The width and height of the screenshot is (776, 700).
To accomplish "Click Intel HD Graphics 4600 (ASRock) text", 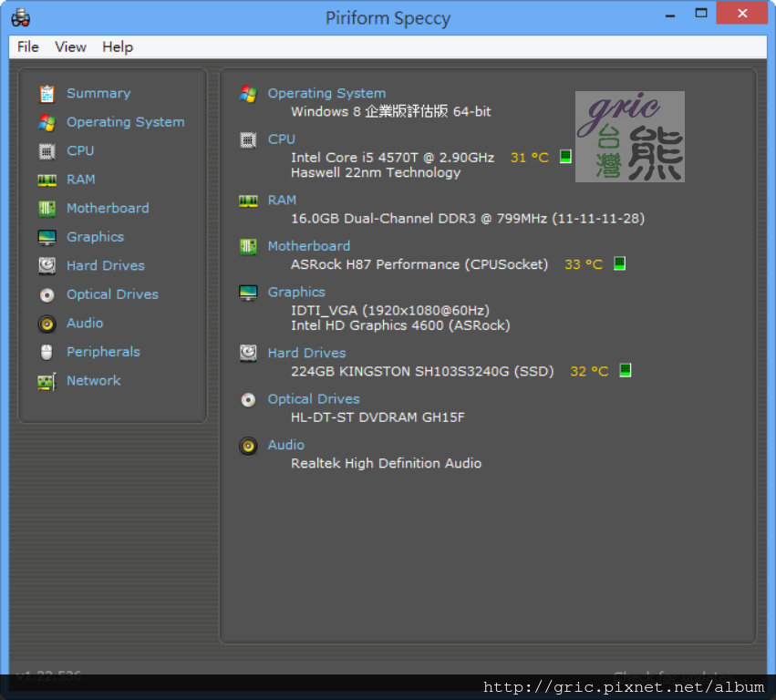I will click(x=400, y=325).
